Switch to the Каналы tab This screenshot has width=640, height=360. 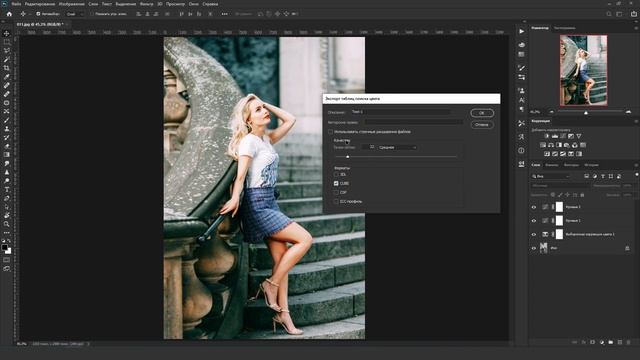(x=552, y=165)
